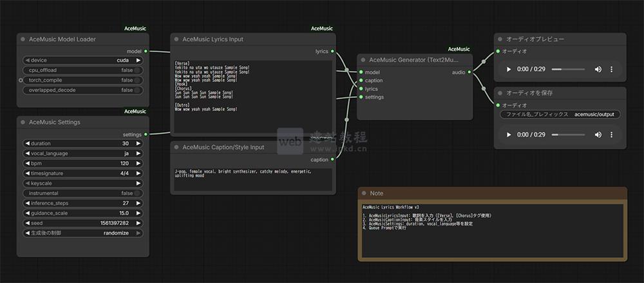Play audio in the オーディオを保存 node
The image size is (644, 283).
pos(509,135)
